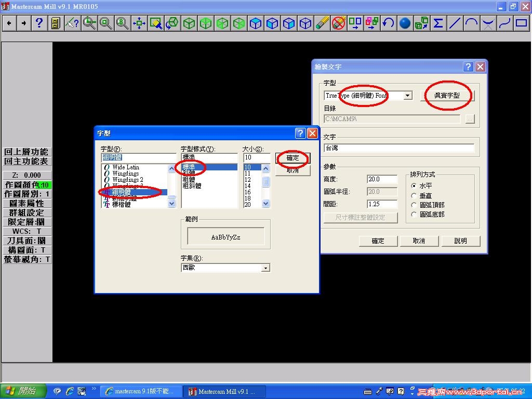
Task: Click size list scrollbar up arrow
Action: pos(266,168)
